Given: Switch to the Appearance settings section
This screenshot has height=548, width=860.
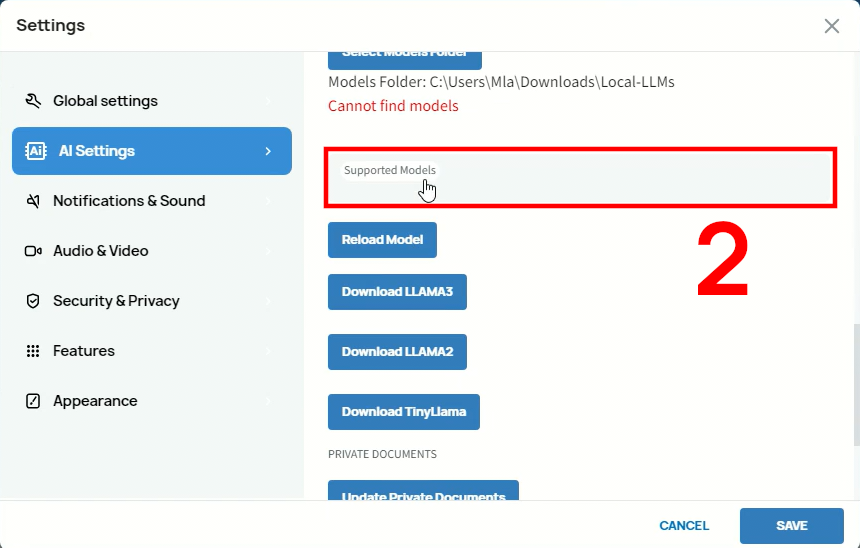Looking at the screenshot, I should point(95,401).
